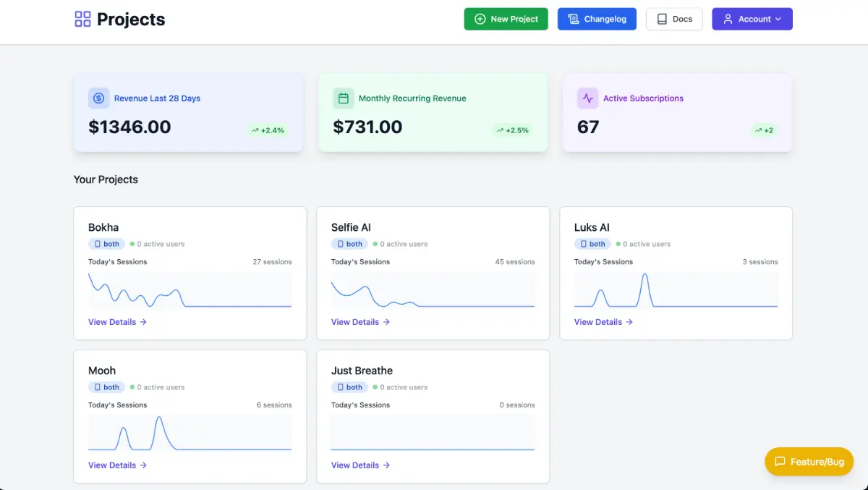This screenshot has height=490, width=868.
Task: Click the dollar icon on Revenue card
Action: [x=99, y=98]
